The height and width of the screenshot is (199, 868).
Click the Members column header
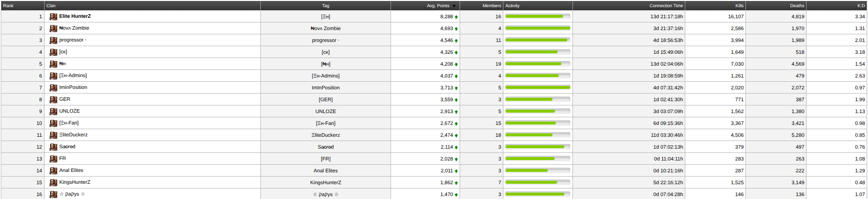pos(491,6)
